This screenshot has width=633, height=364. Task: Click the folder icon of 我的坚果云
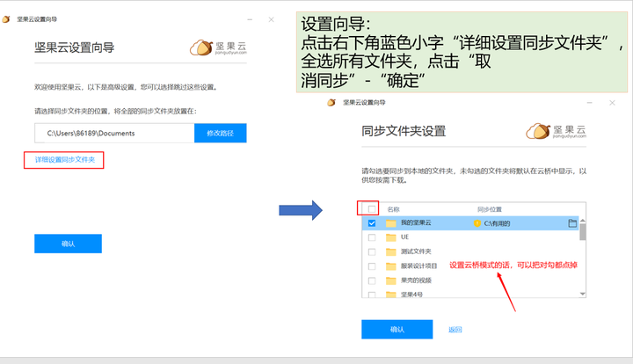[390, 223]
